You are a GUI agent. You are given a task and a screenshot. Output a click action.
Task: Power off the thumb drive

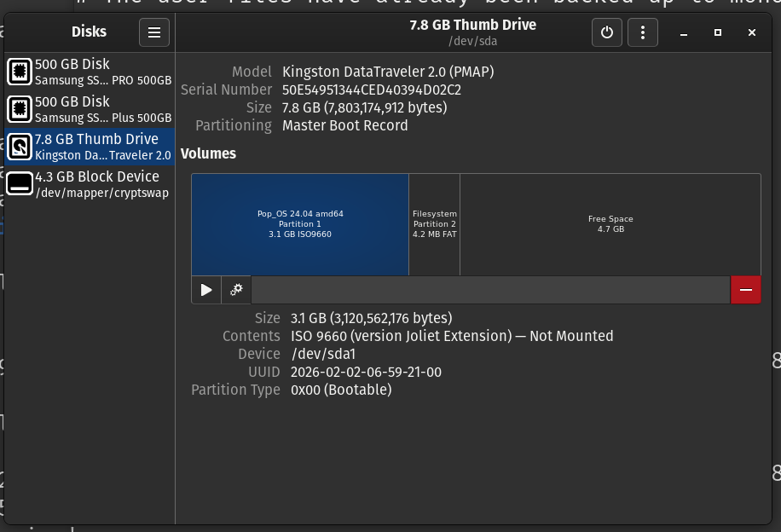click(606, 32)
